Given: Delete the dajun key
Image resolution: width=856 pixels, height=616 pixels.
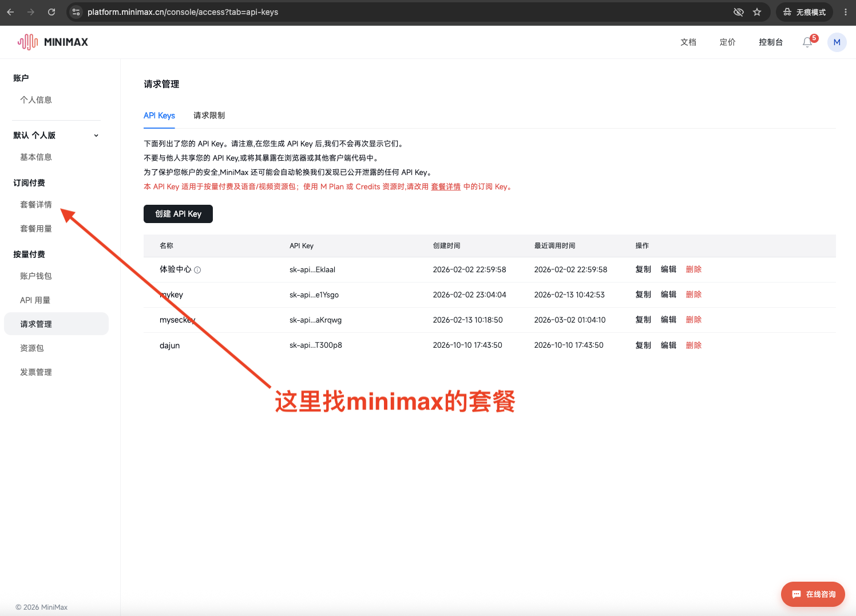Looking at the screenshot, I should [693, 345].
